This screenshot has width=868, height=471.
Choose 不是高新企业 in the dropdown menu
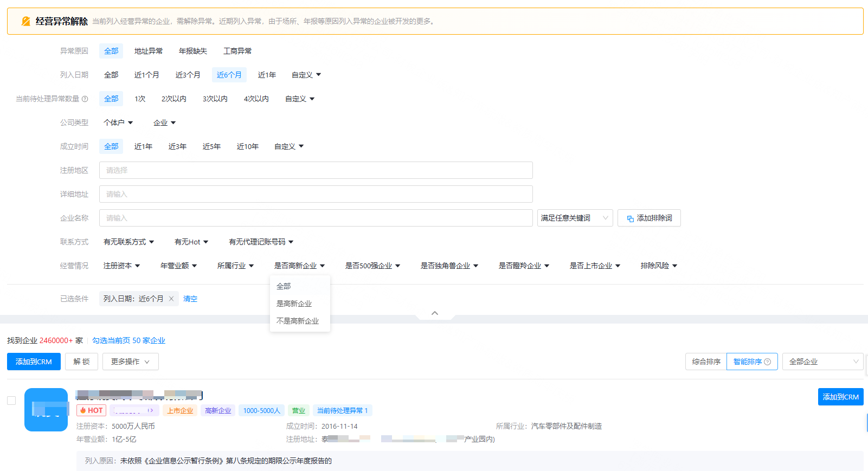pyautogui.click(x=297, y=321)
